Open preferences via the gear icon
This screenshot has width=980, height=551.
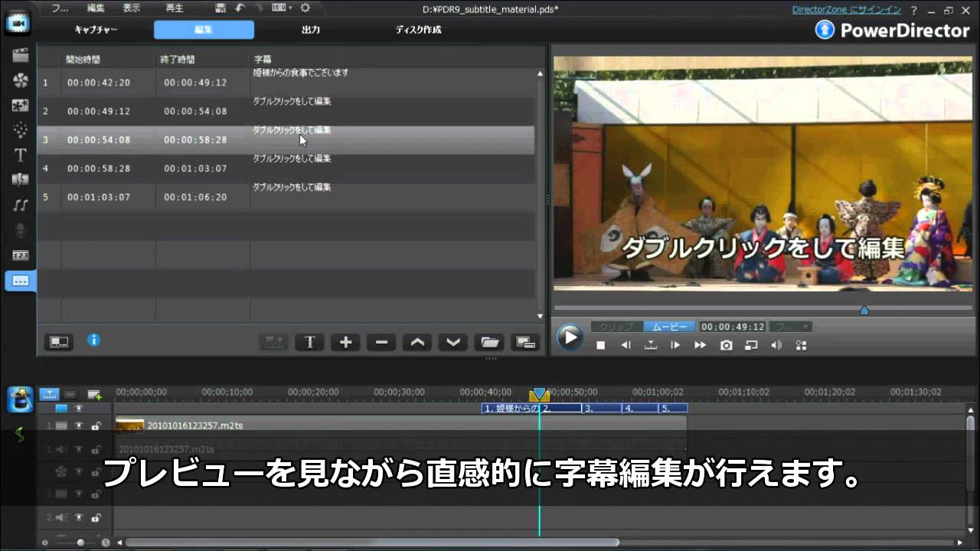click(305, 8)
